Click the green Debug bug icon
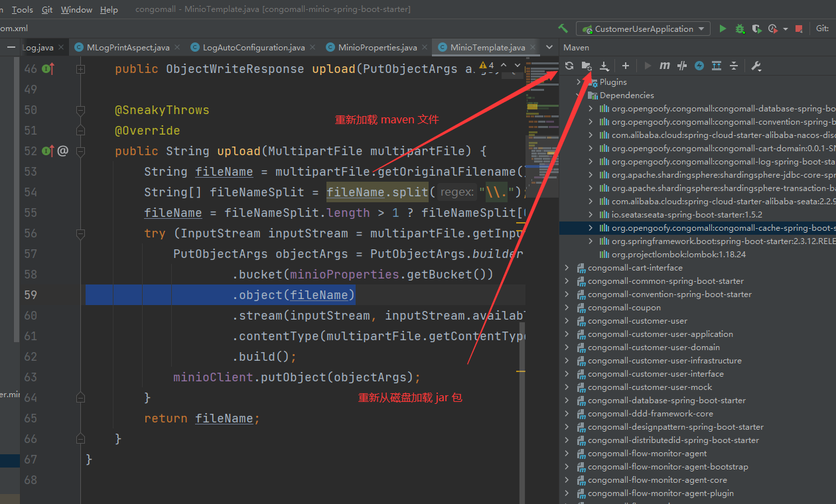 point(740,29)
